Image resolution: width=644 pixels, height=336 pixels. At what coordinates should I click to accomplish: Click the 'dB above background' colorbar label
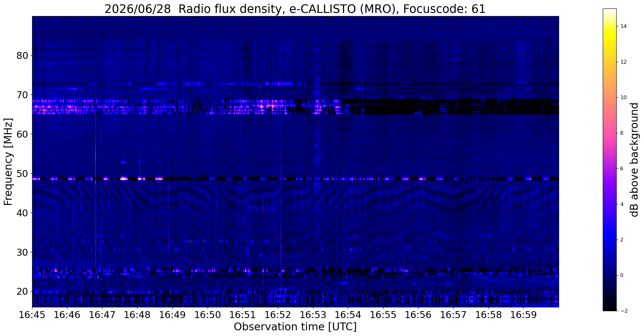click(x=635, y=160)
